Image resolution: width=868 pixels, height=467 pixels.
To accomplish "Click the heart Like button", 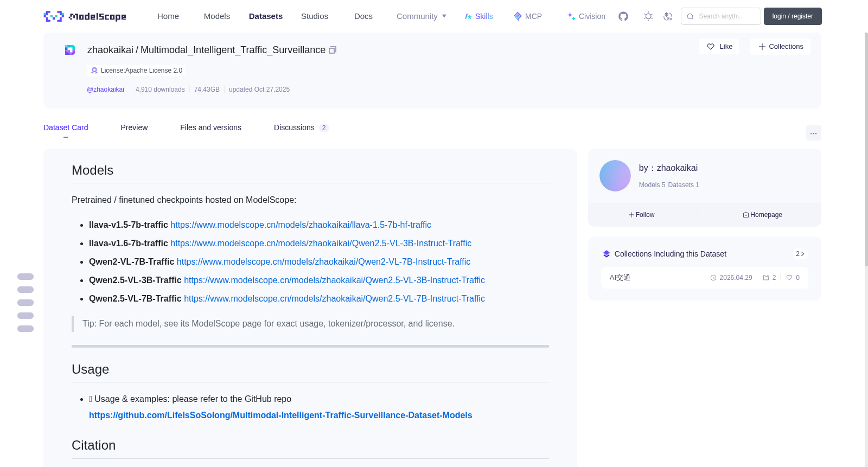I will [x=719, y=47].
